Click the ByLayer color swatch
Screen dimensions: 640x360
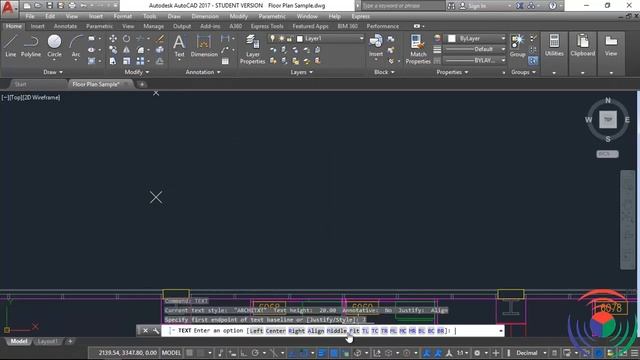click(x=451, y=38)
